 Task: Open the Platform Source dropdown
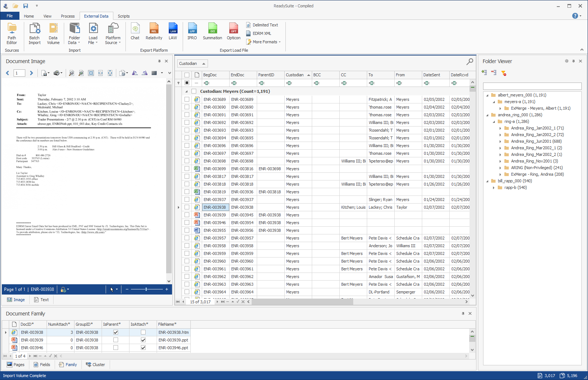coord(113,33)
